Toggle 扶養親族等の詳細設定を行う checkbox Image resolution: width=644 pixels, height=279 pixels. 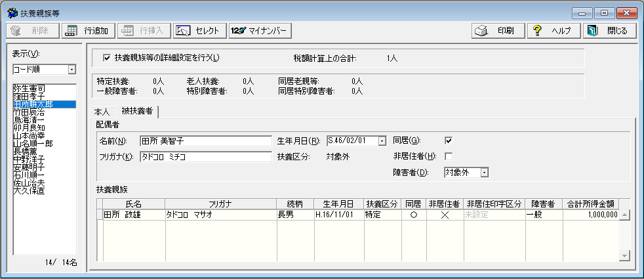pyautogui.click(x=107, y=58)
